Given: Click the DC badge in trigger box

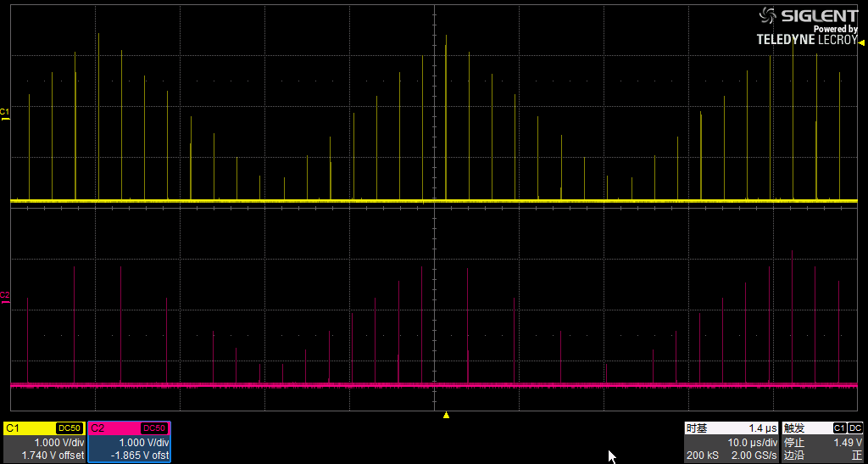Looking at the screenshot, I should pos(855,428).
